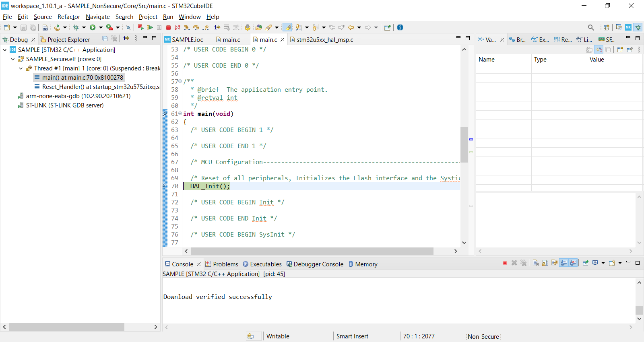Click the Step Into icon

tap(187, 27)
